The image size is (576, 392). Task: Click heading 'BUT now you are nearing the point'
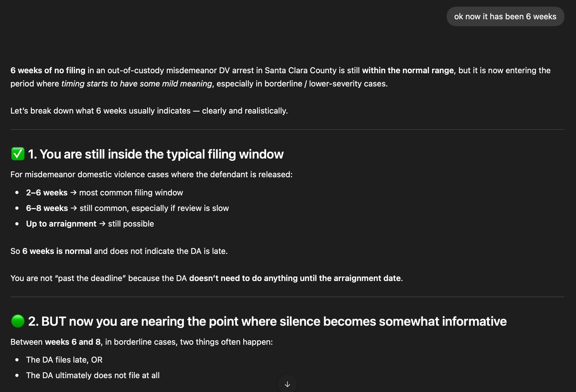[x=267, y=321]
